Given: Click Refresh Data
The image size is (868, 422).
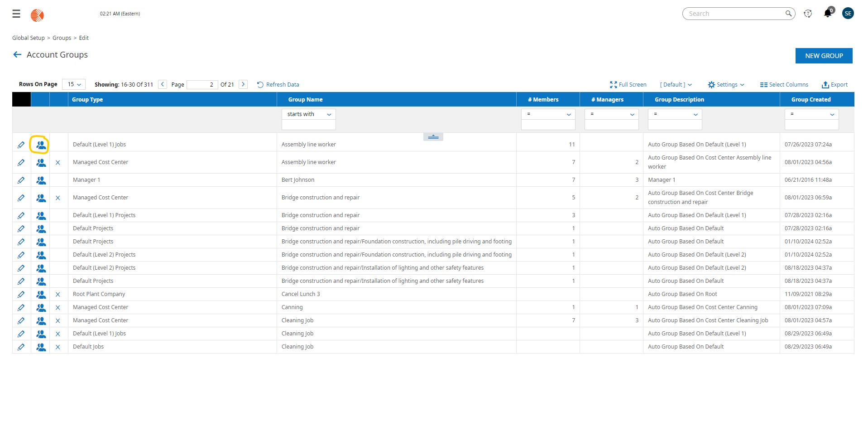Looking at the screenshot, I should coord(278,85).
